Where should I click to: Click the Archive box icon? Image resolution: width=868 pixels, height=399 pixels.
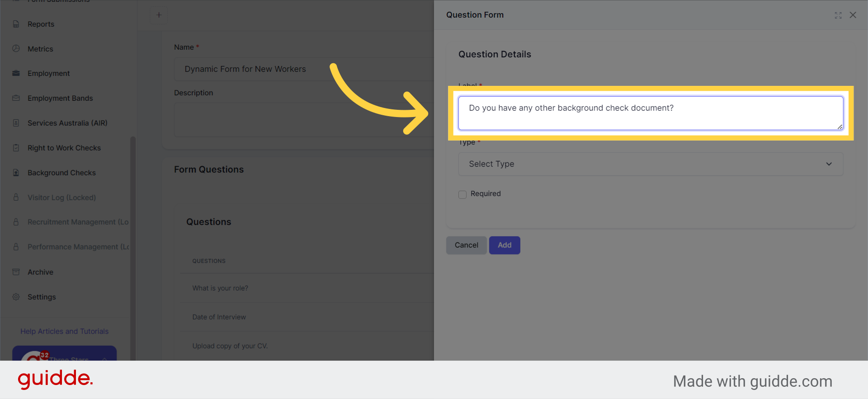tap(16, 272)
